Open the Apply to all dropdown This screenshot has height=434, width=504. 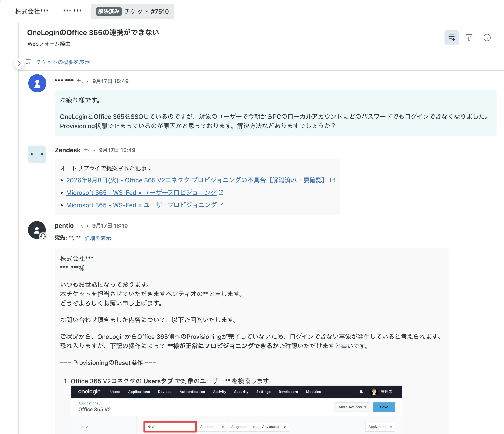[380, 427]
